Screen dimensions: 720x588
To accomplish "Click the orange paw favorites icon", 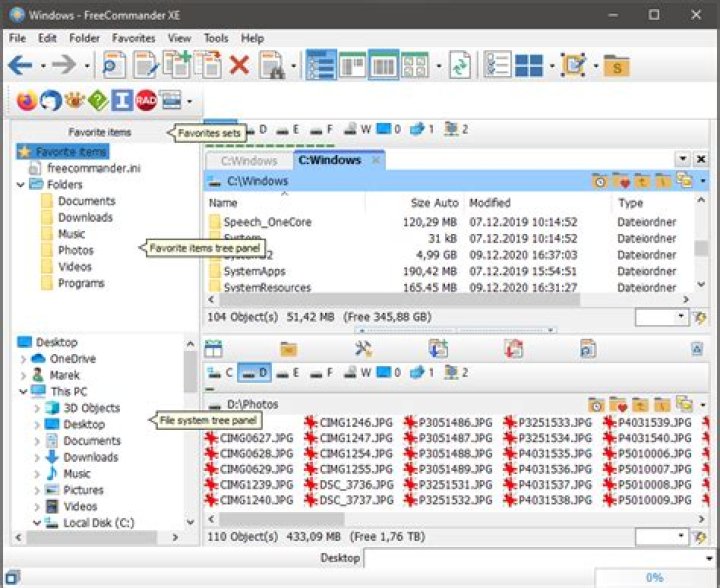I will (74, 100).
